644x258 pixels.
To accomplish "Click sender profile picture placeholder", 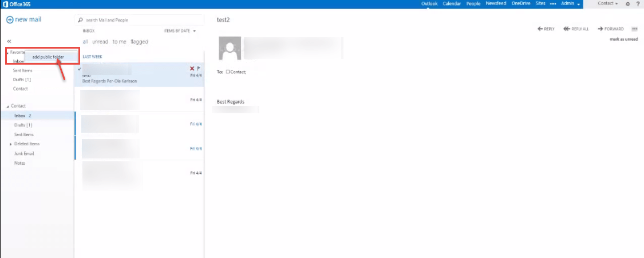I will (230, 48).
